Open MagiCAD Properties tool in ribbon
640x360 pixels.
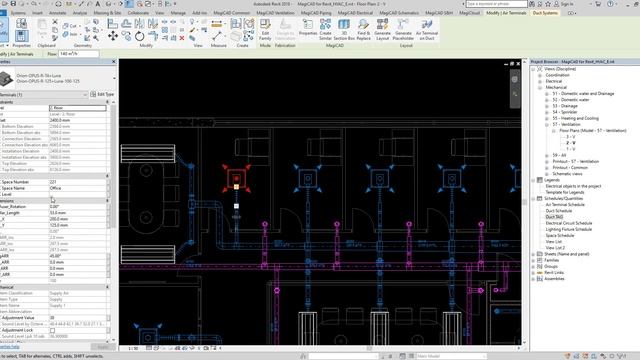308,27
